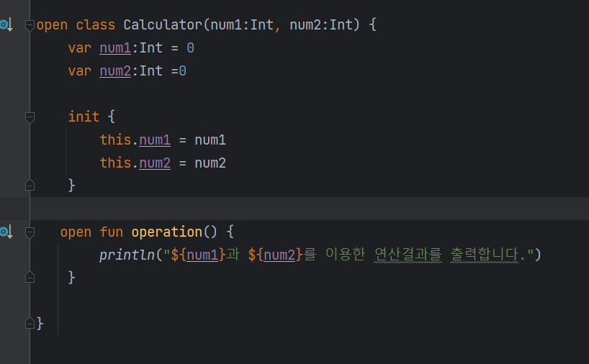
Task: Click the 'operation' function name
Action: pos(167,232)
